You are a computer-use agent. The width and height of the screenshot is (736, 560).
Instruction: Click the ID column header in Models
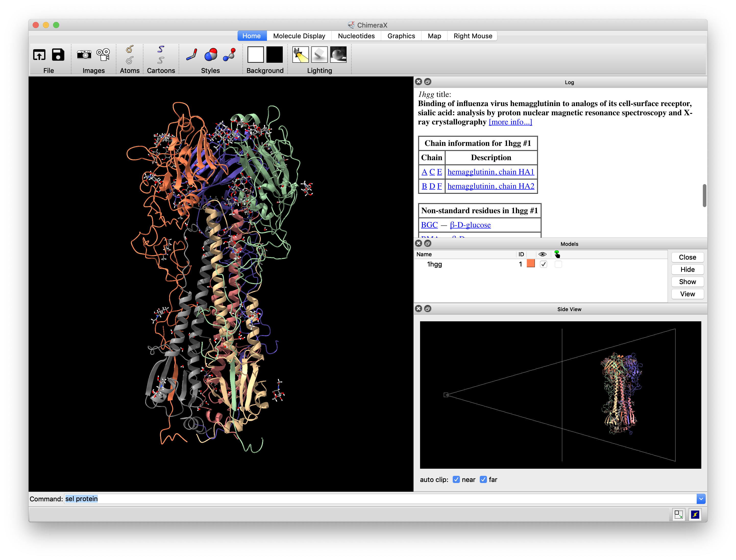point(521,254)
